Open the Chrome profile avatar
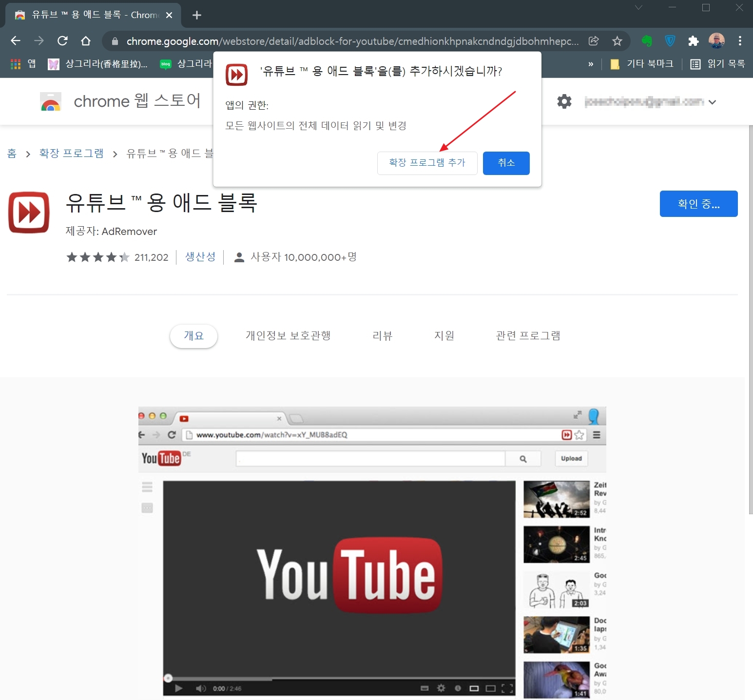This screenshot has width=753, height=700. pyautogui.click(x=716, y=41)
